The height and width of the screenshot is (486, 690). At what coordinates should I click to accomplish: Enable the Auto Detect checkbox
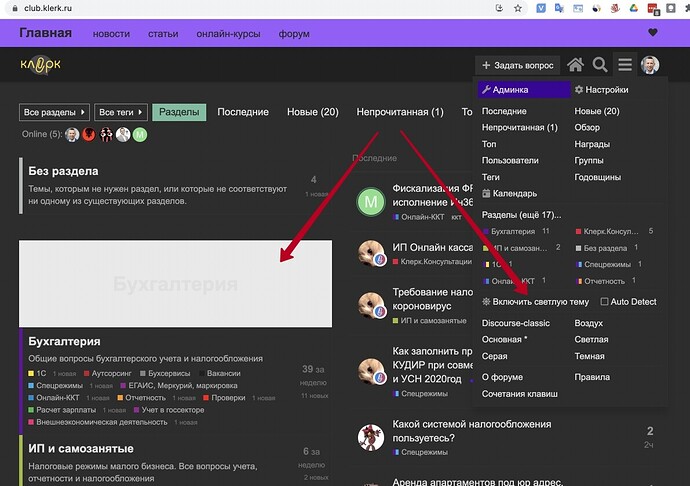click(604, 302)
